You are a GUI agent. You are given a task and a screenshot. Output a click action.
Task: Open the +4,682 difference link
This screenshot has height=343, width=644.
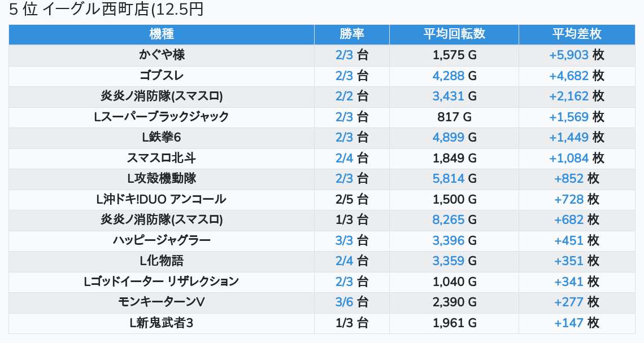click(x=569, y=76)
